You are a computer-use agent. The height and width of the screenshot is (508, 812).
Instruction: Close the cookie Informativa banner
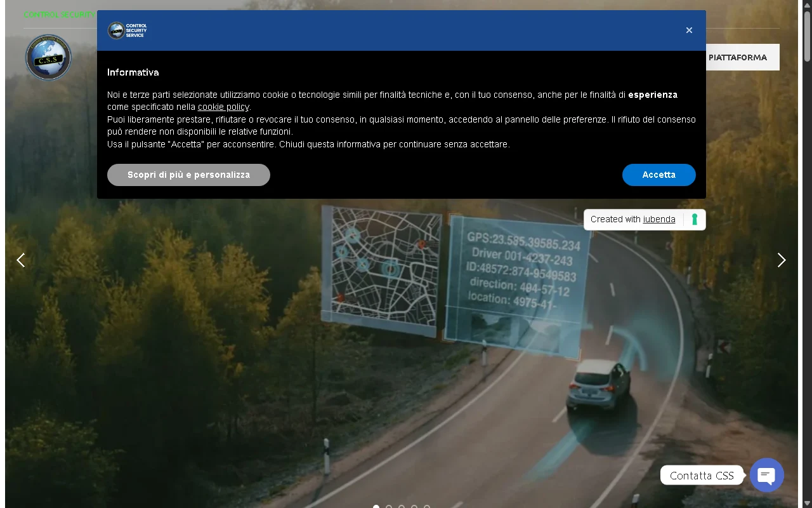pyautogui.click(x=689, y=30)
